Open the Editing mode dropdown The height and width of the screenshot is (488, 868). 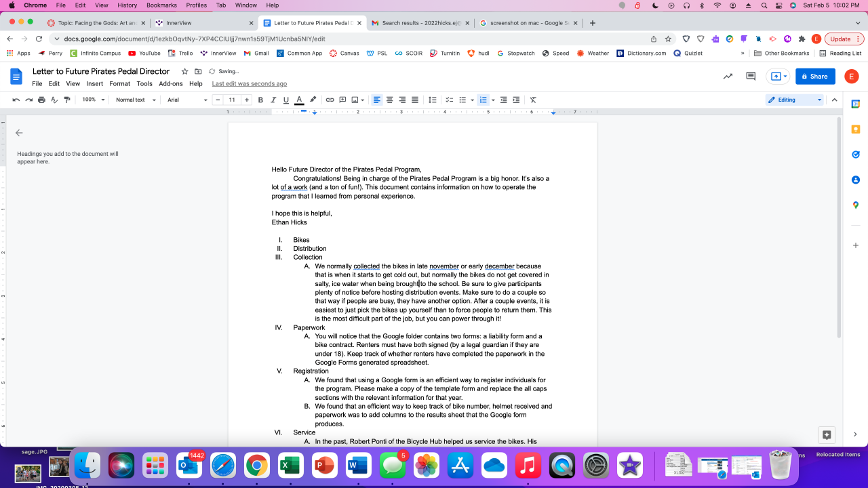(795, 100)
